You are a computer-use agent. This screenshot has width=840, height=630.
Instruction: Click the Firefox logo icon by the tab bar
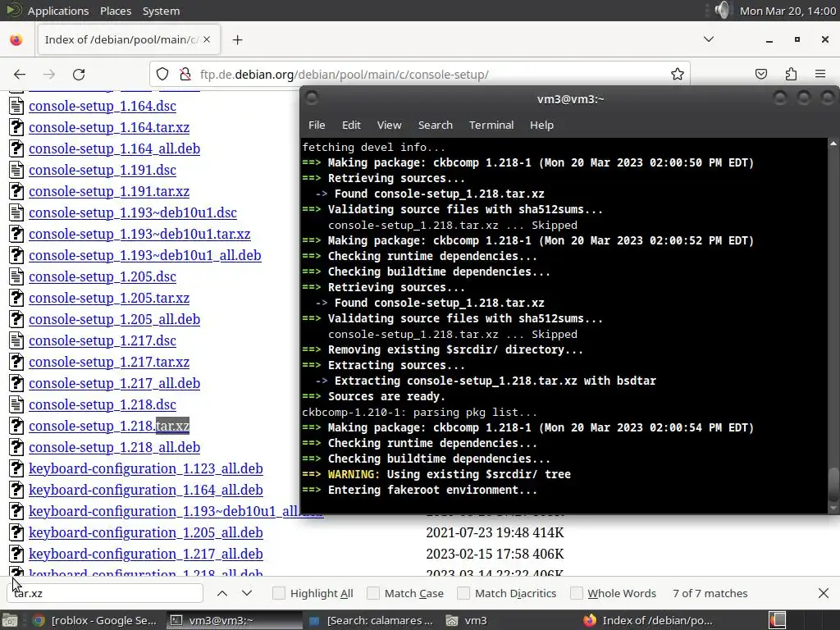click(x=16, y=40)
